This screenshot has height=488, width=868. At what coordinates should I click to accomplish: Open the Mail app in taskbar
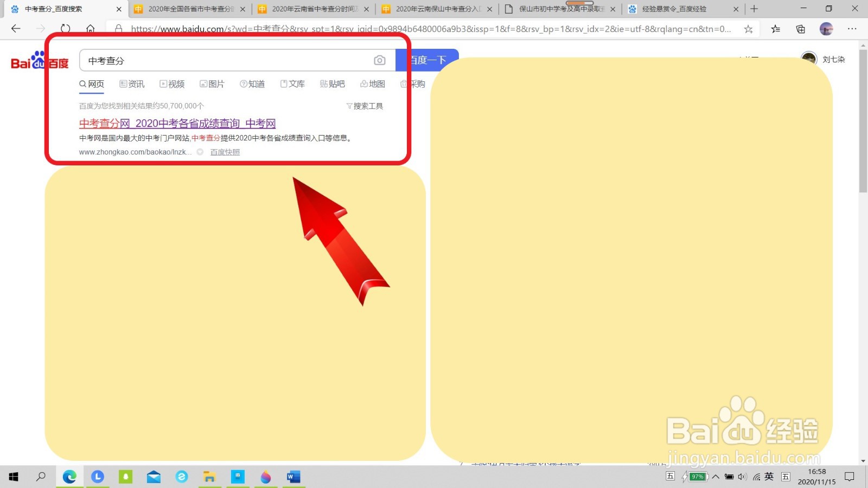[x=154, y=477]
